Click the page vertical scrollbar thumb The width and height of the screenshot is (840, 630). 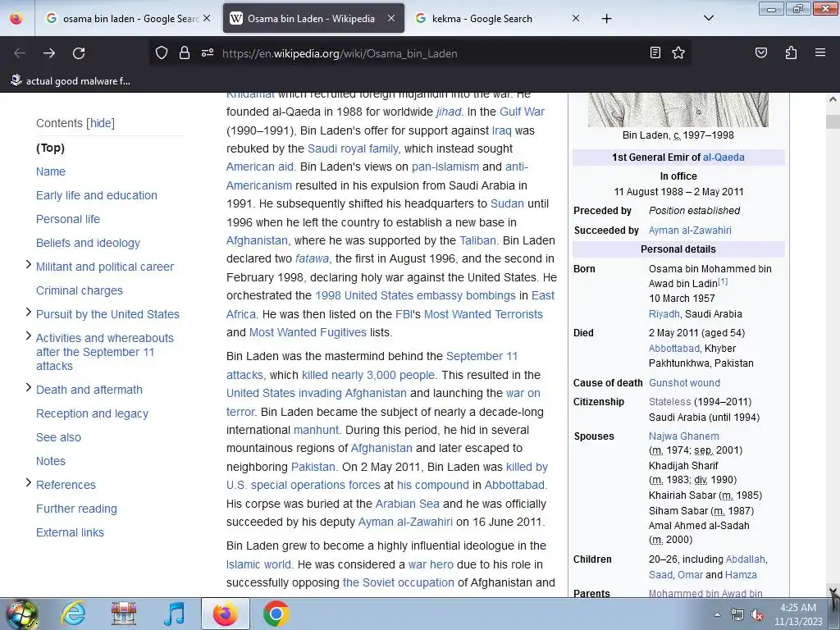point(833,121)
